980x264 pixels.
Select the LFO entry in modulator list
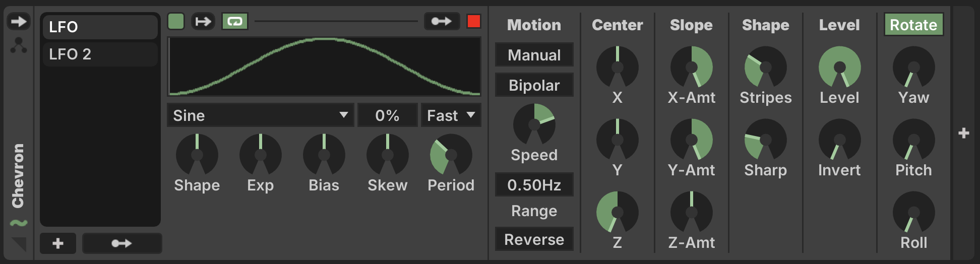100,27
